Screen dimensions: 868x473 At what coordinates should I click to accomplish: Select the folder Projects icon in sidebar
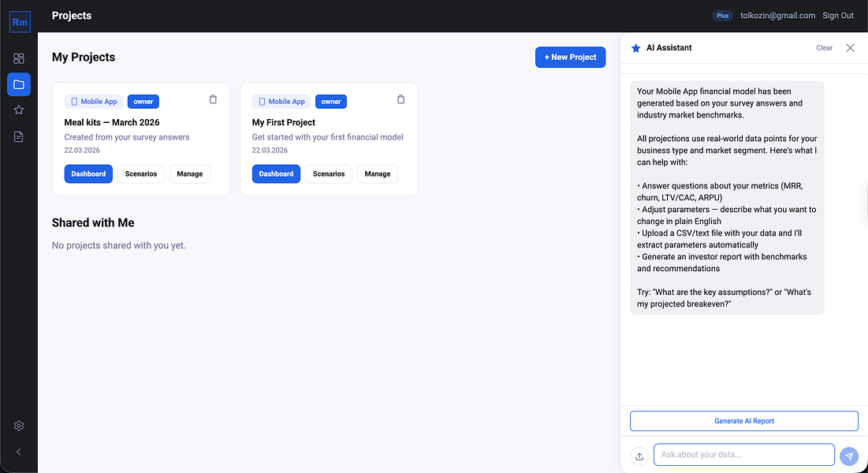point(19,84)
